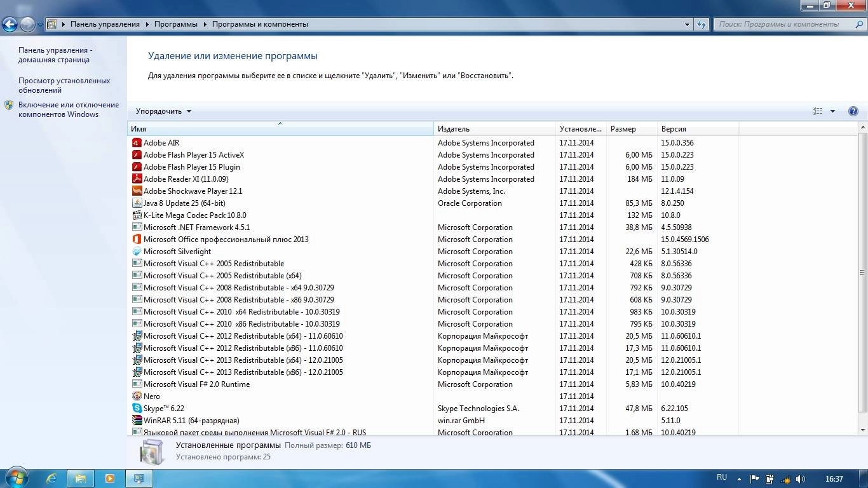868x488 pixels.
Task: Click the Программы и компоненты breadcrumb
Action: (260, 24)
